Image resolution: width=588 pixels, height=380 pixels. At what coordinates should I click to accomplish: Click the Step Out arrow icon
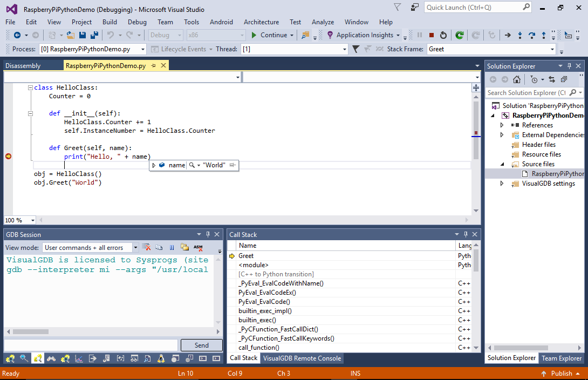[544, 35]
